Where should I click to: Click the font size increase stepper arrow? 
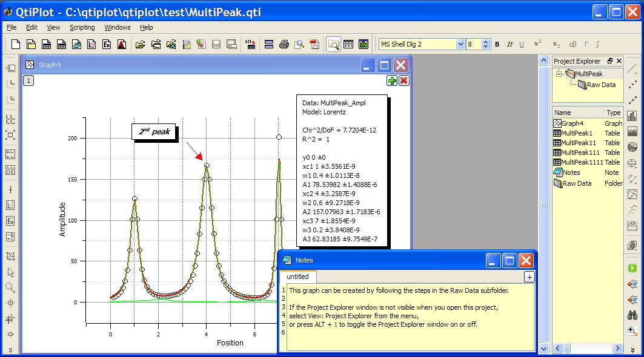486,42
